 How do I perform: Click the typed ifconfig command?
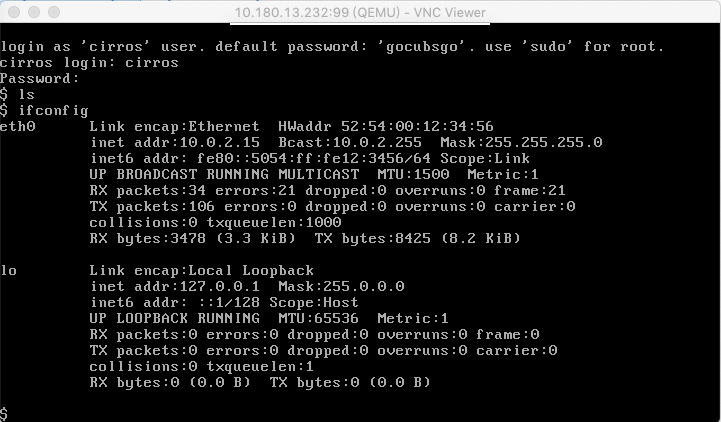tap(53, 110)
